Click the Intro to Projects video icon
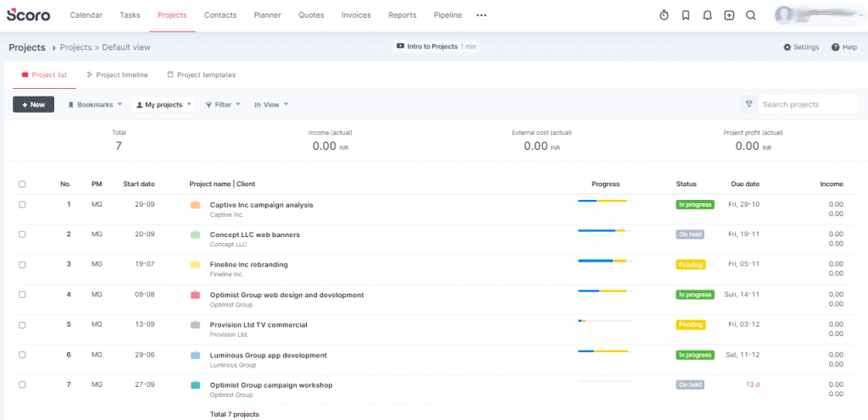 [400, 47]
